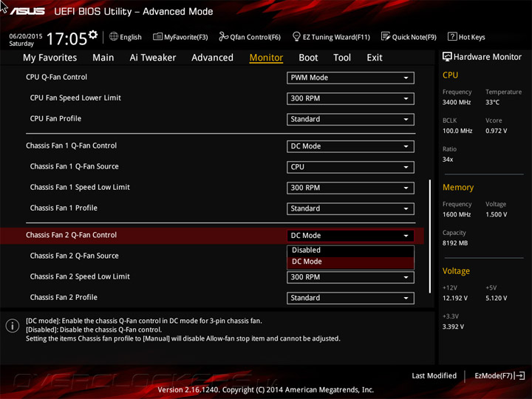Click the Hardware Monitor screen icon
The image size is (532, 399).
[447, 57]
